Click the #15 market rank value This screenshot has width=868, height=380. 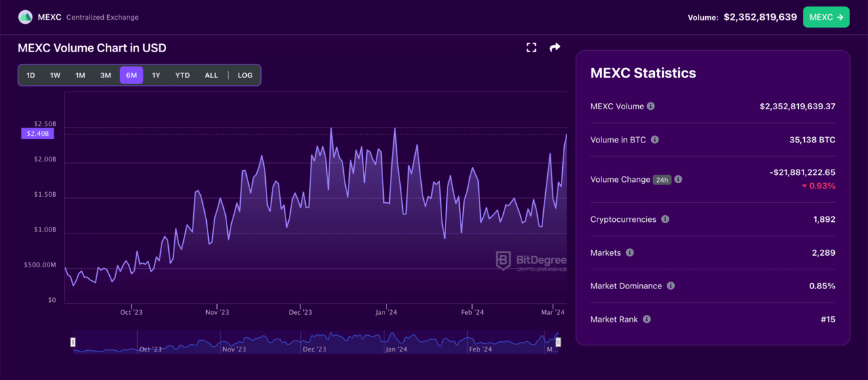[827, 319]
